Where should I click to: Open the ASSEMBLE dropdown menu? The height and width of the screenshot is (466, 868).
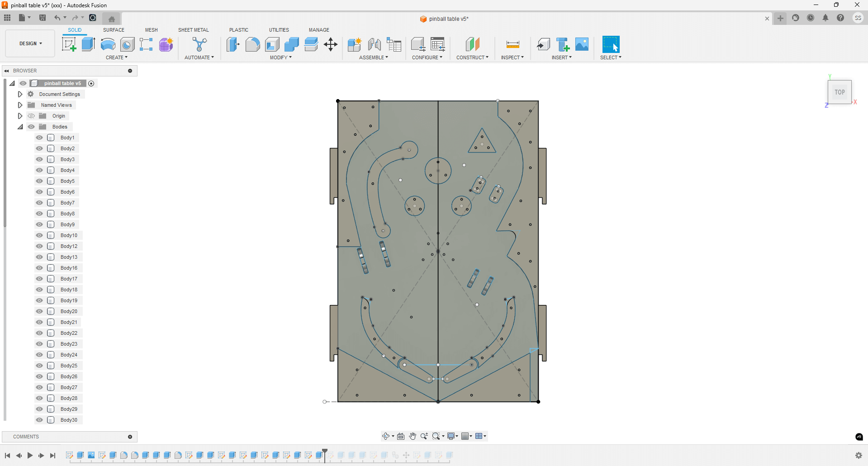tap(374, 57)
